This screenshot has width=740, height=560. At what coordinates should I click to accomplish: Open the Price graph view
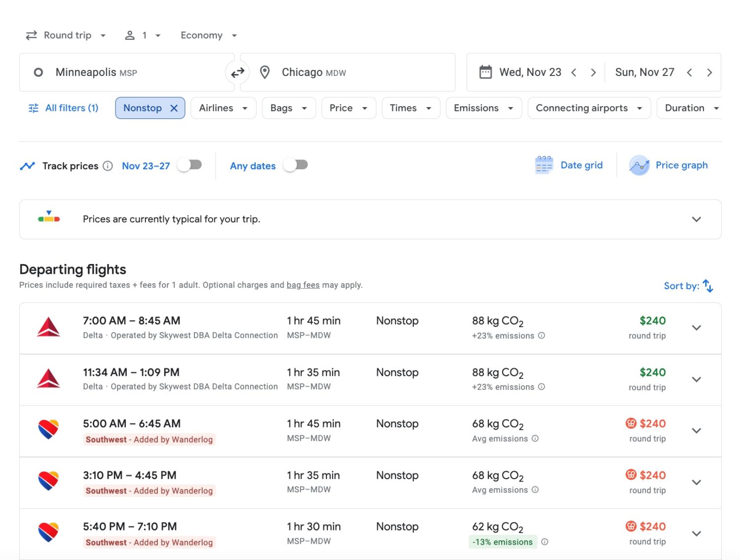669,165
